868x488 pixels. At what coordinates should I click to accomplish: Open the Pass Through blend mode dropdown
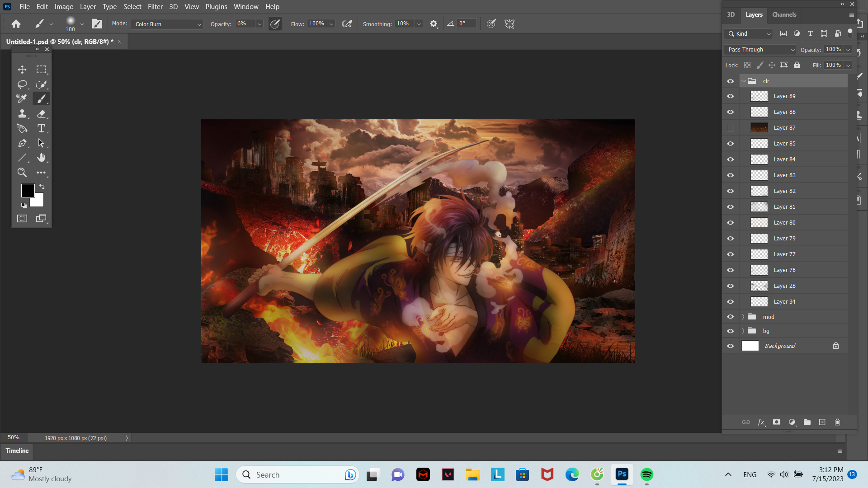(x=760, y=50)
